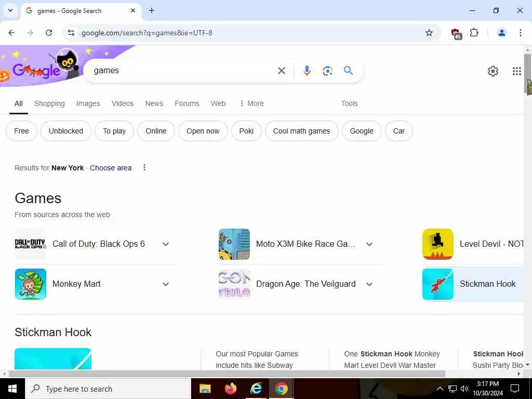Image resolution: width=532 pixels, height=399 pixels.
Task: Expand Moto X3M Bike Race entry chevron
Action: point(369,244)
